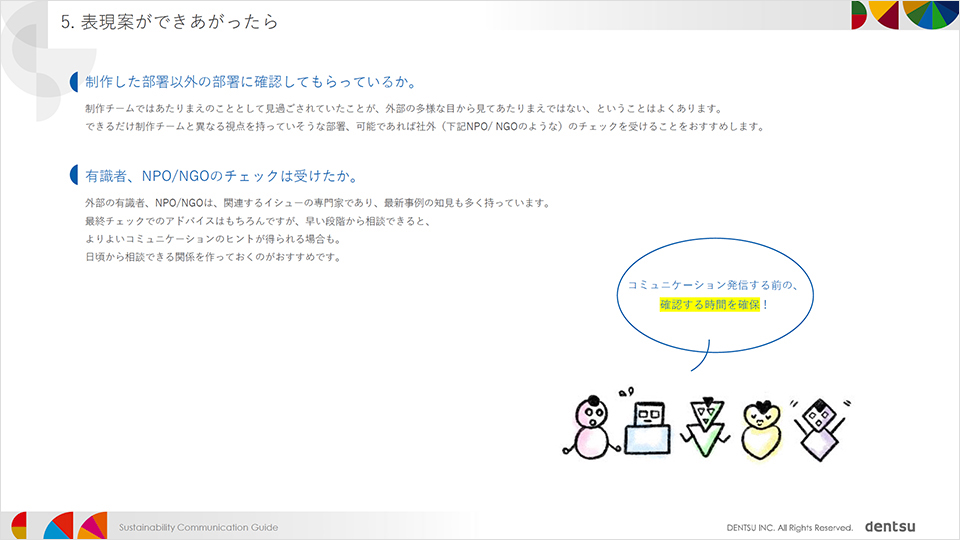This screenshot has width=960, height=540.
Task: Click the Sustainability Communication Guide footer label
Action: pos(198,527)
